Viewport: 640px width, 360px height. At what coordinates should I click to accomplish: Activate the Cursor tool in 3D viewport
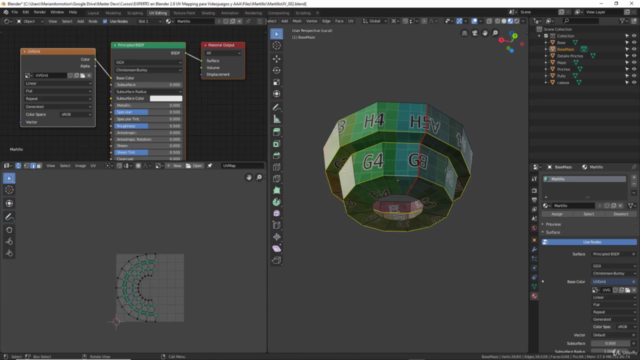[276, 46]
